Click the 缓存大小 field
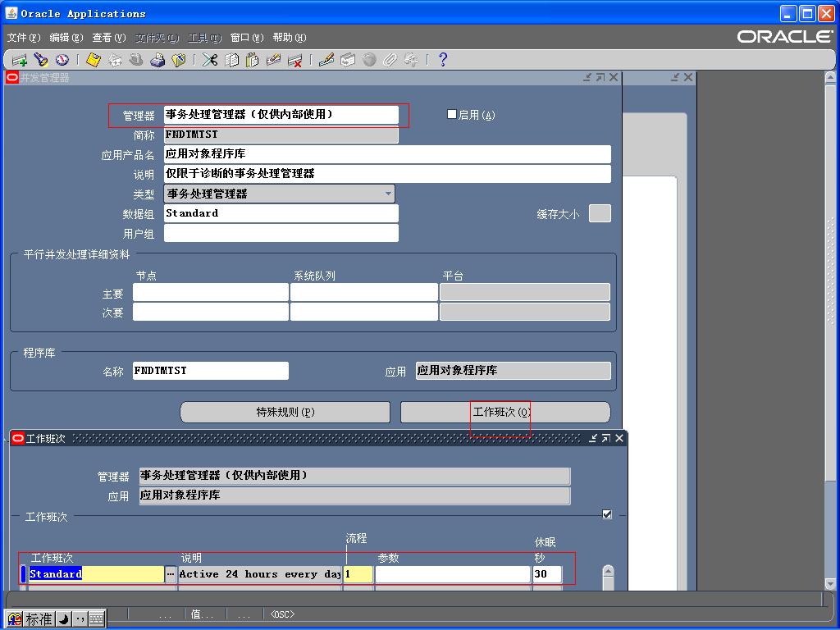Screen dimensions: 840x630 pyautogui.click(x=600, y=213)
